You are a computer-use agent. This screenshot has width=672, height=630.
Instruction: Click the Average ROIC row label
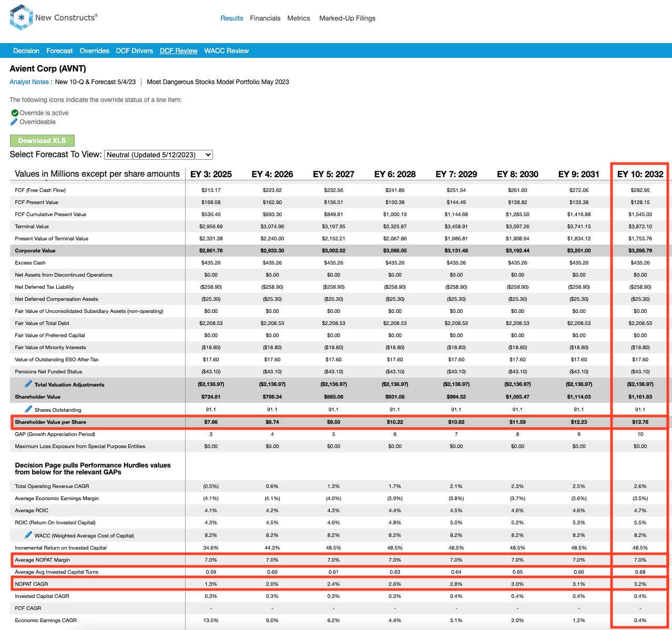32,511
